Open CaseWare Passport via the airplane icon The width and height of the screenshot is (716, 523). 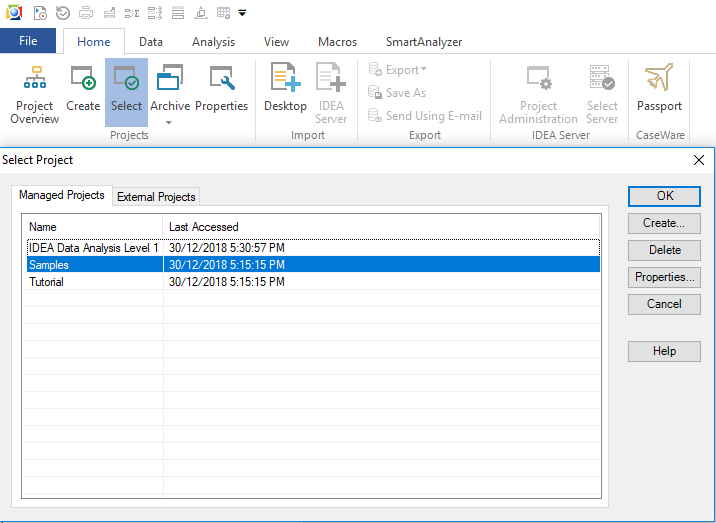[x=659, y=88]
